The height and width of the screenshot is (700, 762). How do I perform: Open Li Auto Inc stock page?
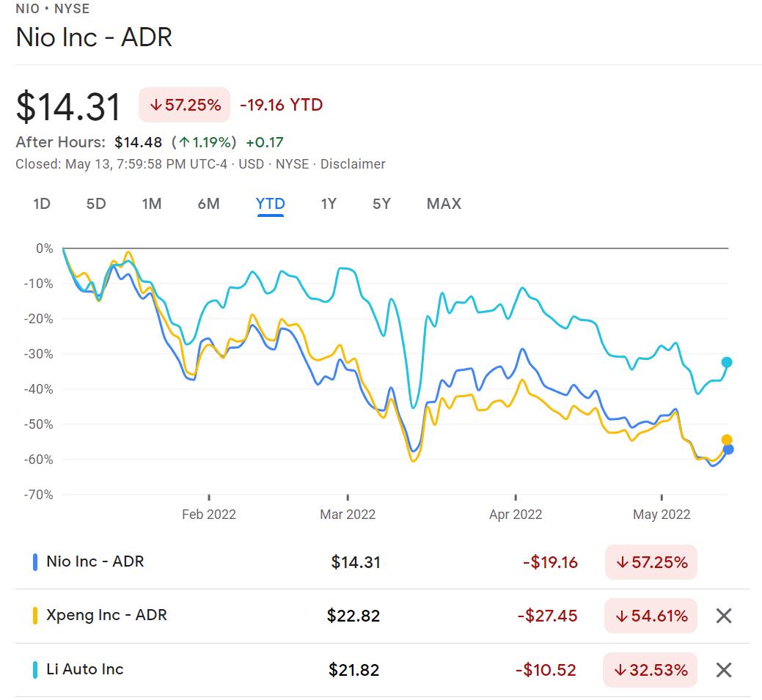pos(85,668)
